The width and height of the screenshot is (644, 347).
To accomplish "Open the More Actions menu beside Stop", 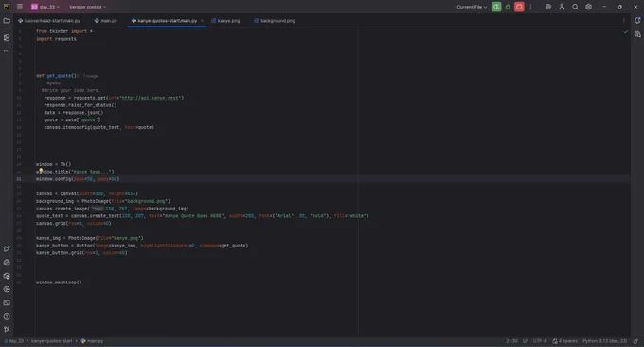I will click(530, 7).
